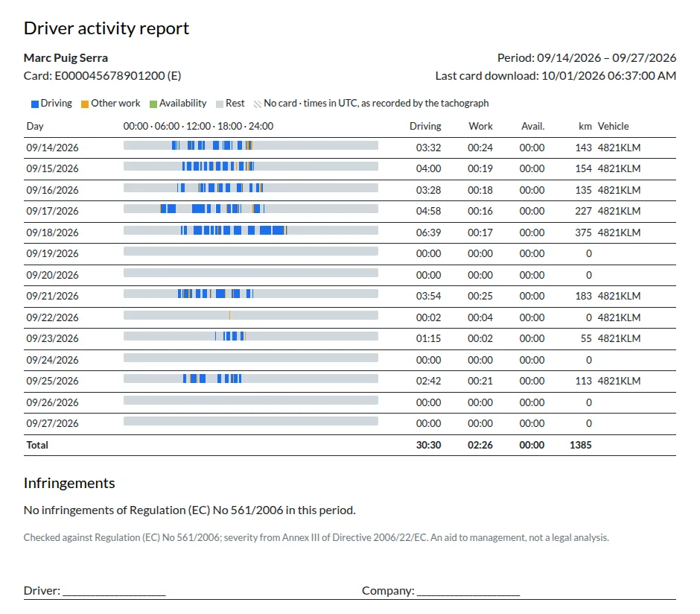The height and width of the screenshot is (614, 700).
Task: Click the activity timeline bar for 09/25/2026
Action: [x=251, y=379]
